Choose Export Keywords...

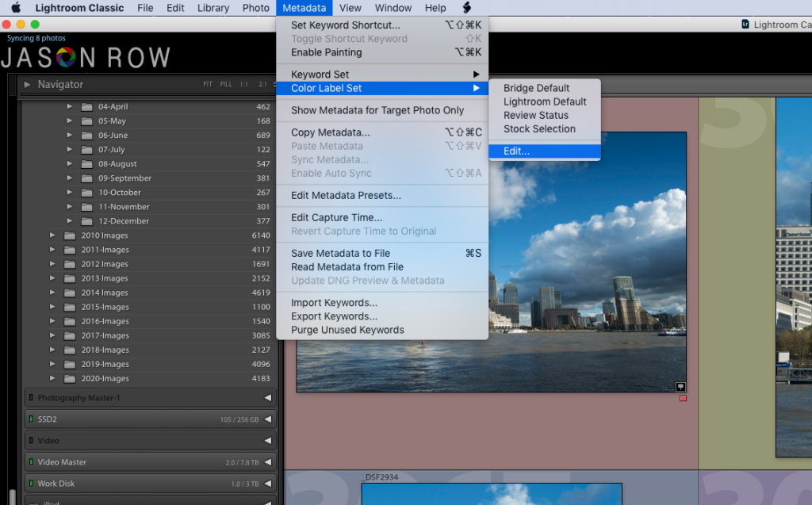pos(382,316)
